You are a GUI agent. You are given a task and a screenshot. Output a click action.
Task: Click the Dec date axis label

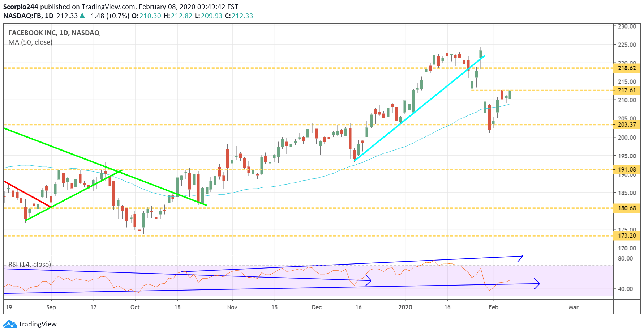[x=317, y=307]
